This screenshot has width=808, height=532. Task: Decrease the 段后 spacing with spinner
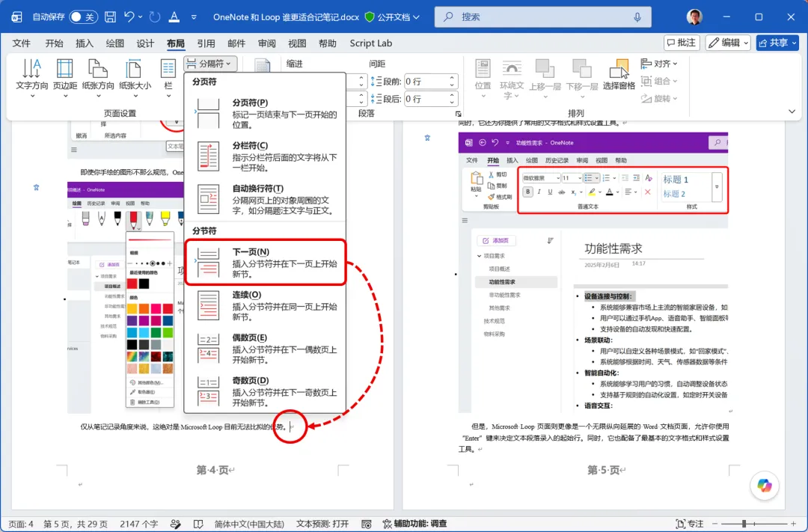[x=452, y=102]
